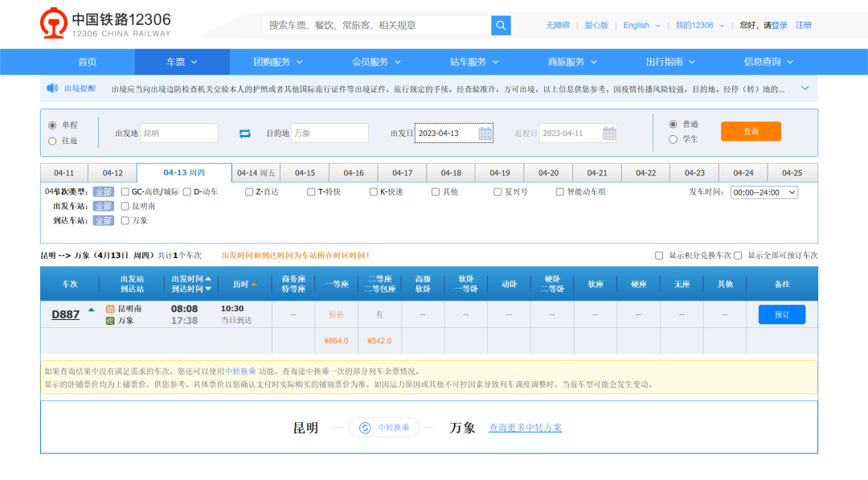The width and height of the screenshot is (868, 480).
Task: Select 全部 for 车次类型 filter
Action: tap(103, 192)
